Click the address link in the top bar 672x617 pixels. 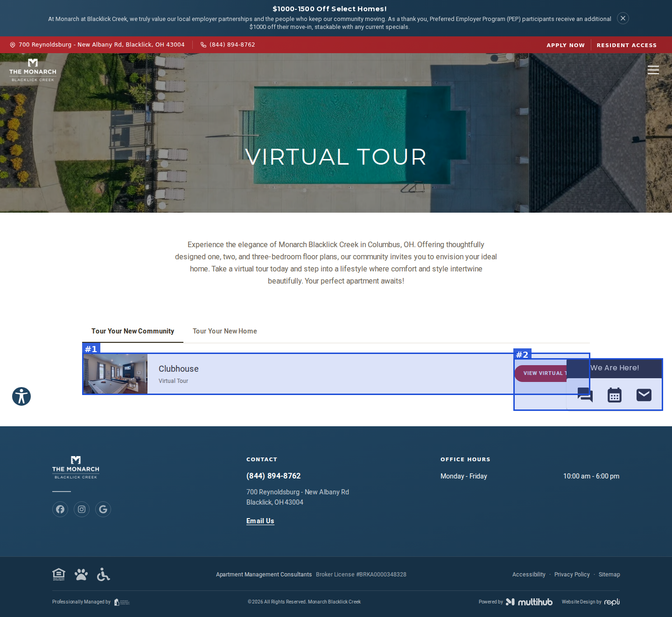click(97, 45)
